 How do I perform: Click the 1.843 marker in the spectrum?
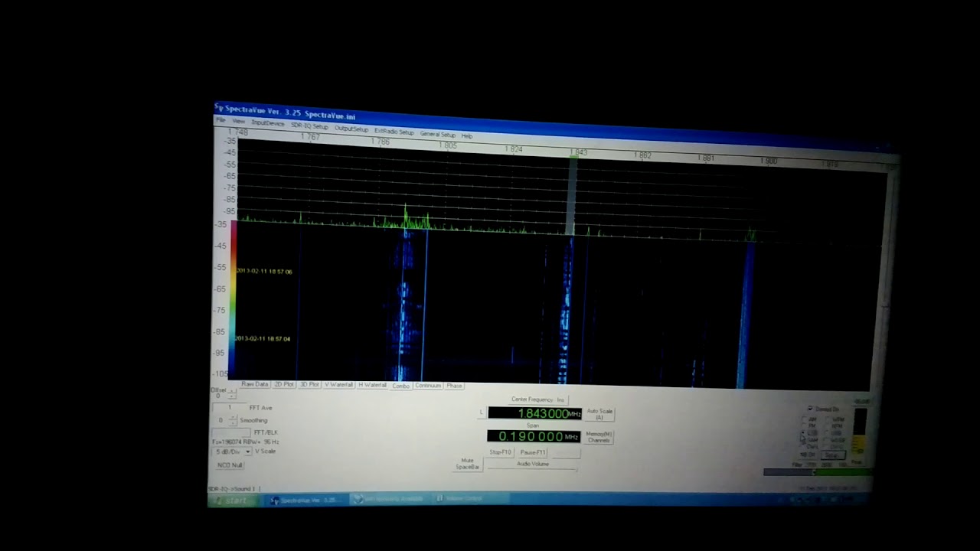pos(578,152)
